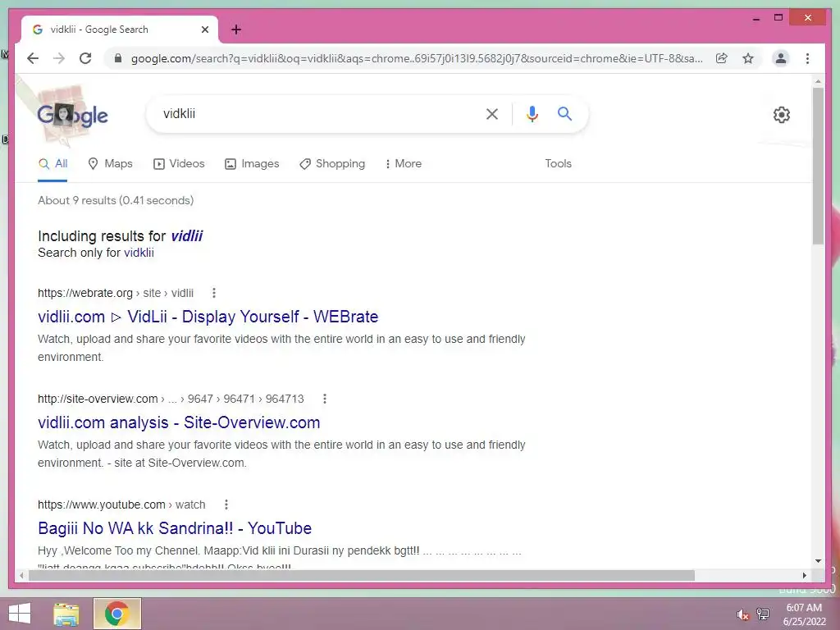Bookmark this page with star icon

[x=748, y=58]
